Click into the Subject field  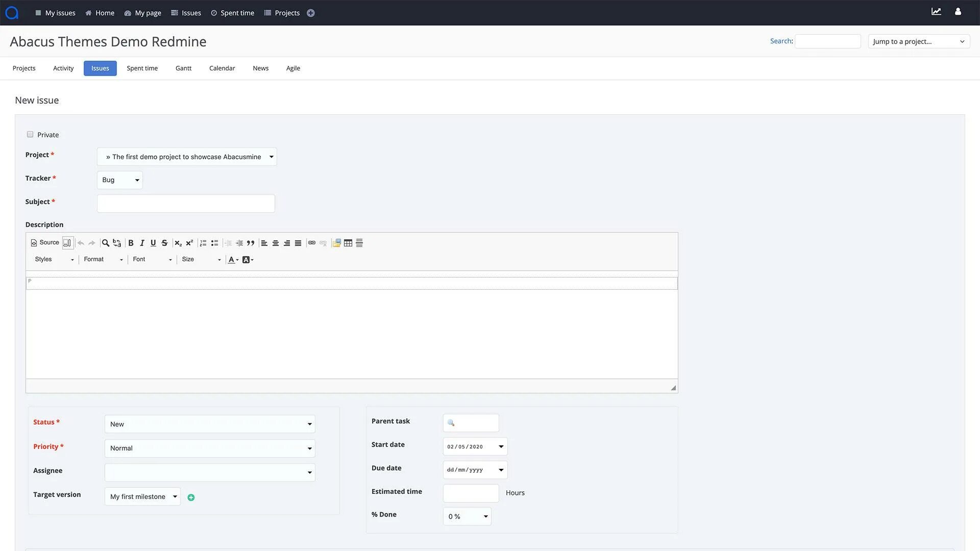pos(186,204)
